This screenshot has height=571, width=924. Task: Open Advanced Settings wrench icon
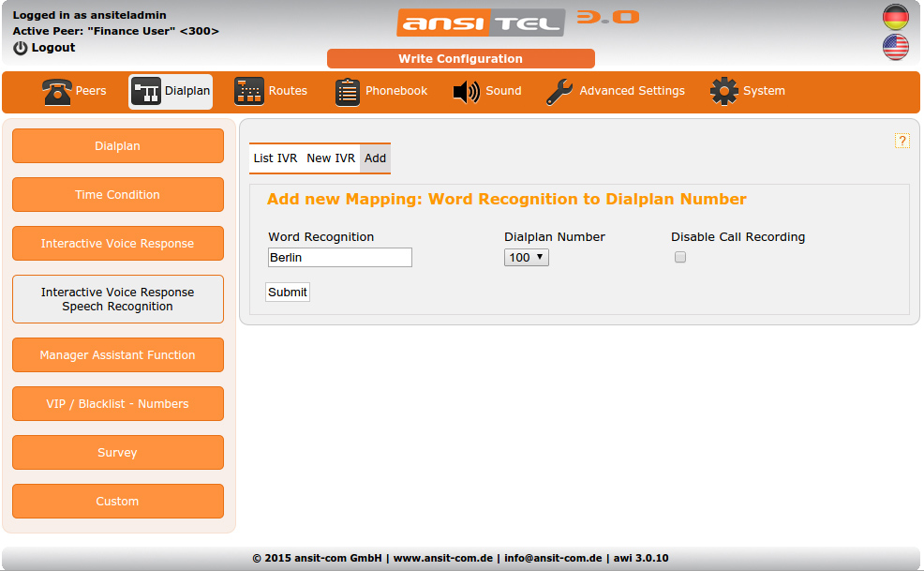tap(559, 91)
